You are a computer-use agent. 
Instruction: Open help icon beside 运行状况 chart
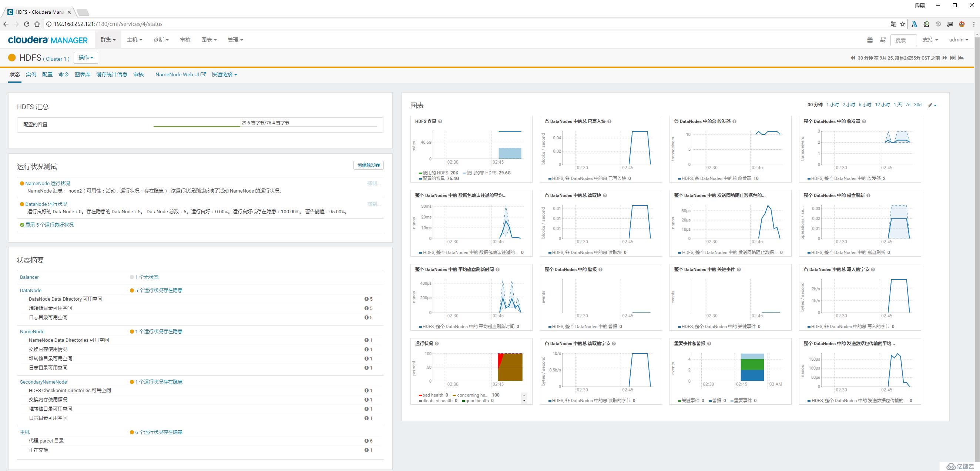pos(437,344)
